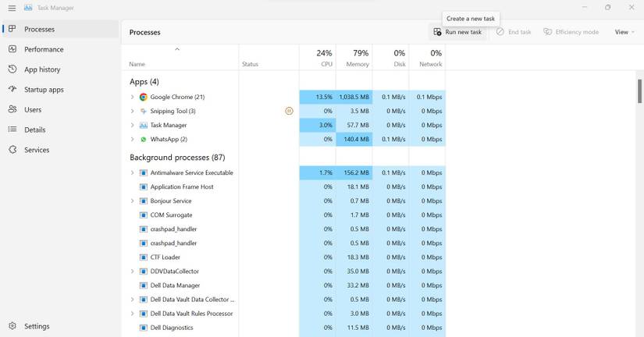Click the Run new task button
The width and height of the screenshot is (644, 337).
pos(457,32)
